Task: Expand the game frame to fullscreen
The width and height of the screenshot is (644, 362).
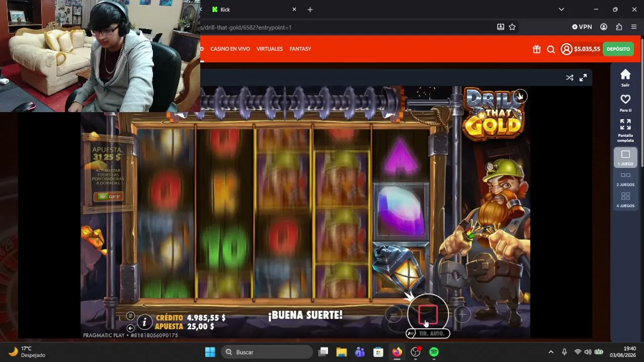Action: point(583,77)
